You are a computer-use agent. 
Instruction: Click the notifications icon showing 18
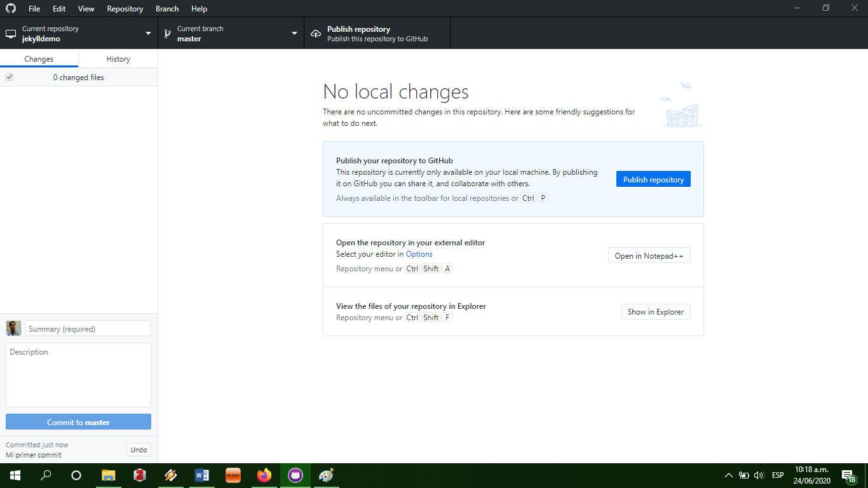(x=848, y=475)
